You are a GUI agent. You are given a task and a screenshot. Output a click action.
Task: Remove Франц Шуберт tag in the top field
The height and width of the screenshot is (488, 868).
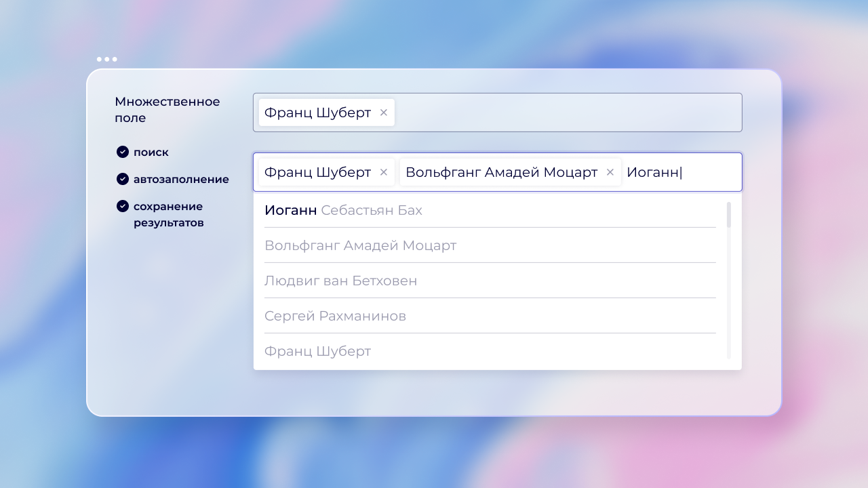(x=384, y=113)
